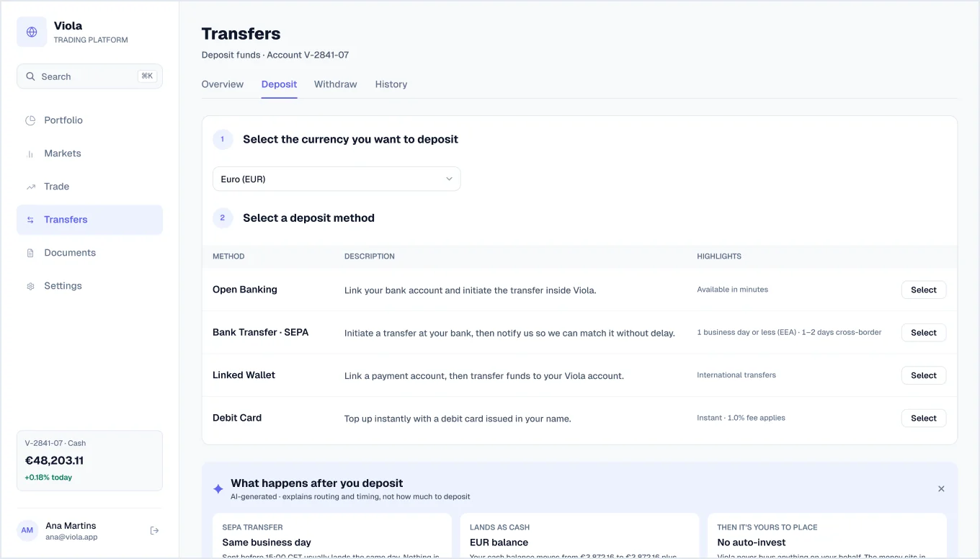This screenshot has width=980, height=559.
Task: Focus the sidebar Search field
Action: point(89,76)
